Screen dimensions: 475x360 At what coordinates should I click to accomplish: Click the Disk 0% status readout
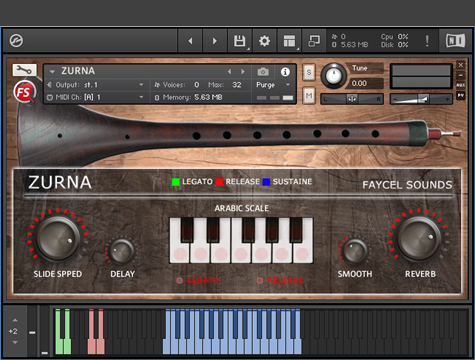coord(395,45)
